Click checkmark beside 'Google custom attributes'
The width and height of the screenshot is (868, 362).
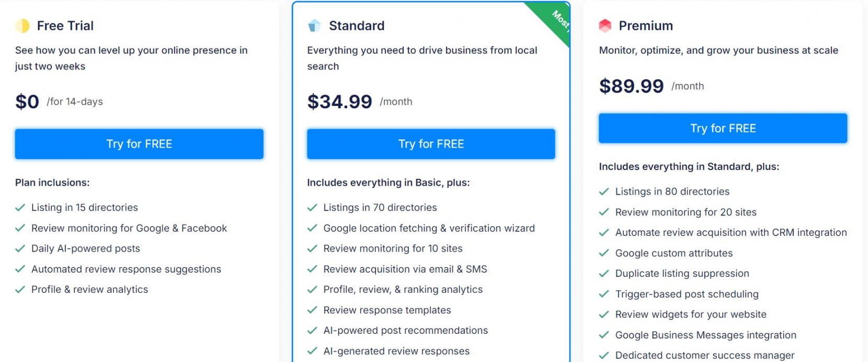[604, 253]
